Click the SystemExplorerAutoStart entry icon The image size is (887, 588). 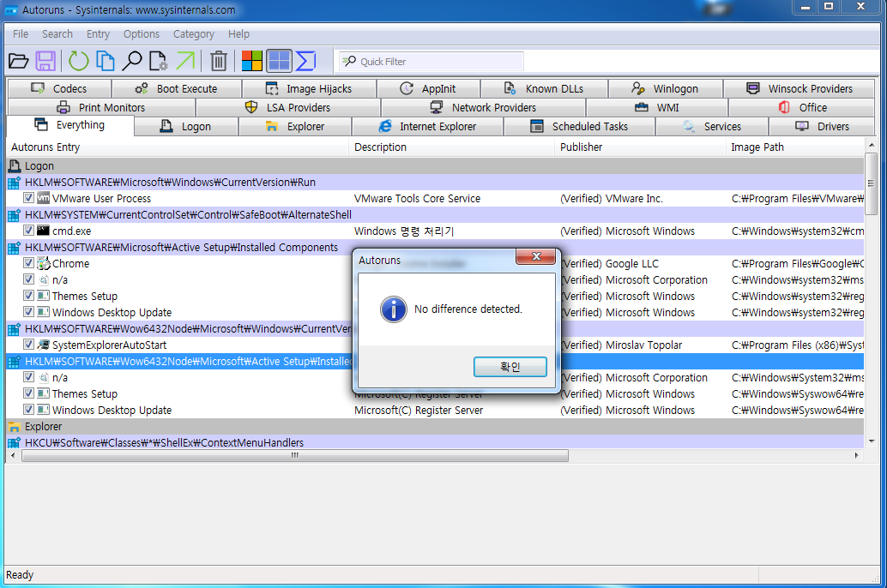point(43,345)
